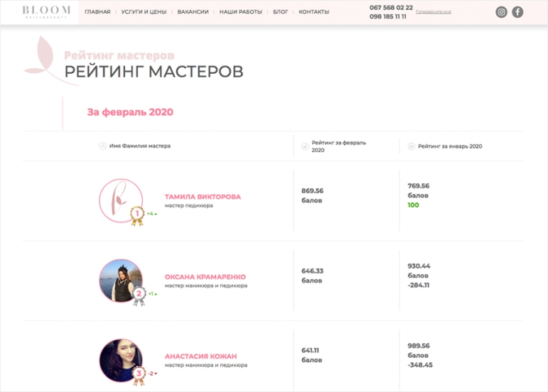Open НАШИ РАБОТЫ in navigation
The width and height of the screenshot is (548, 392).
[241, 12]
